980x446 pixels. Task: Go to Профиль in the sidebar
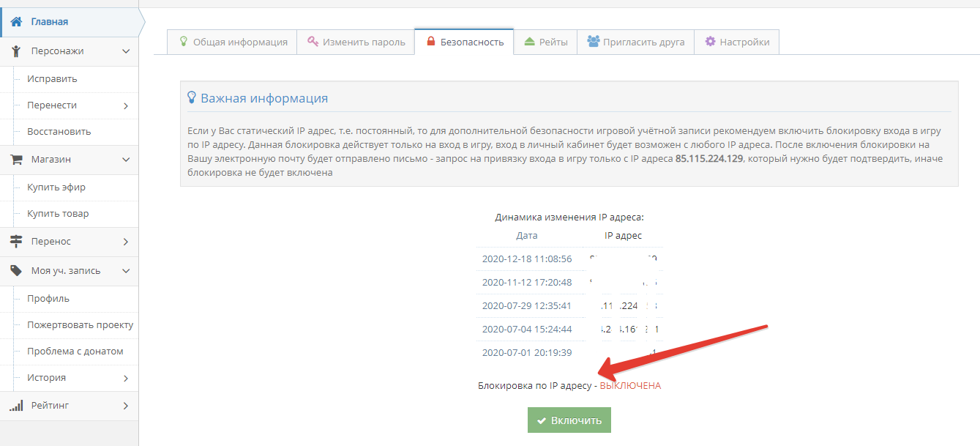tap(48, 299)
